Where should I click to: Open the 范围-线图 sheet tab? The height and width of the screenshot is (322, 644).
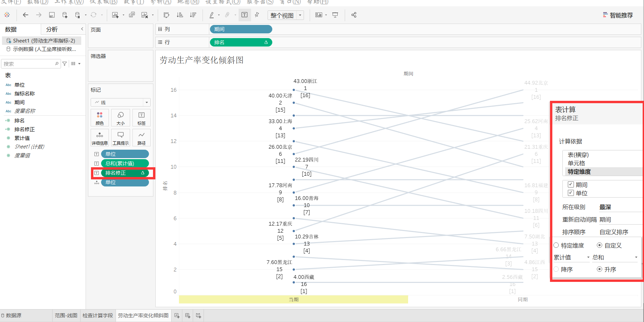pos(66,316)
